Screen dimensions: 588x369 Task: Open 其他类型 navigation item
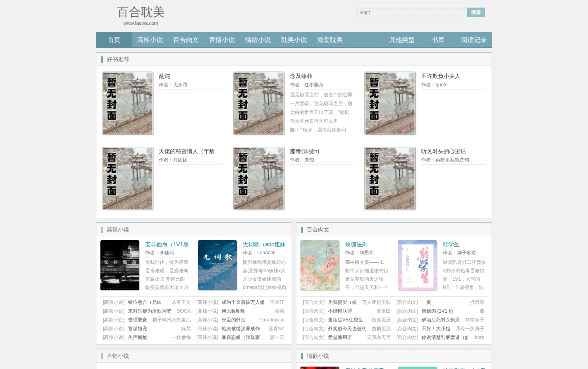[x=402, y=40]
